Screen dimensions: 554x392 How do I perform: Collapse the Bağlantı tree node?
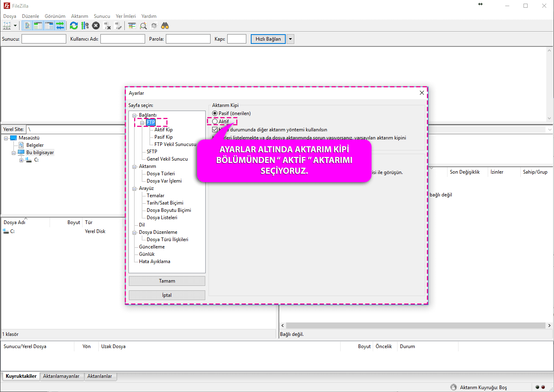coord(135,115)
